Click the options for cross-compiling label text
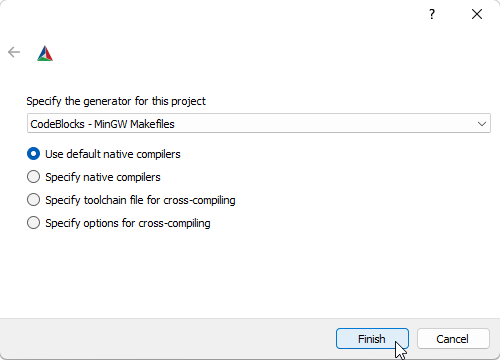 [128, 223]
